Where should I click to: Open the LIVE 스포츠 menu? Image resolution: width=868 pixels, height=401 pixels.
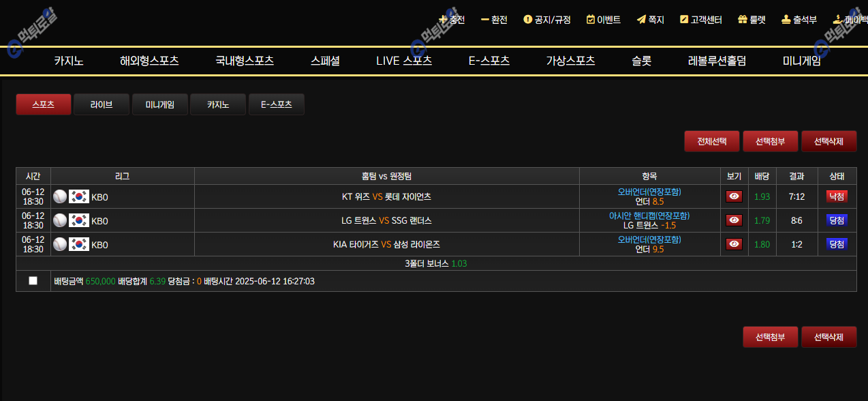click(x=404, y=61)
